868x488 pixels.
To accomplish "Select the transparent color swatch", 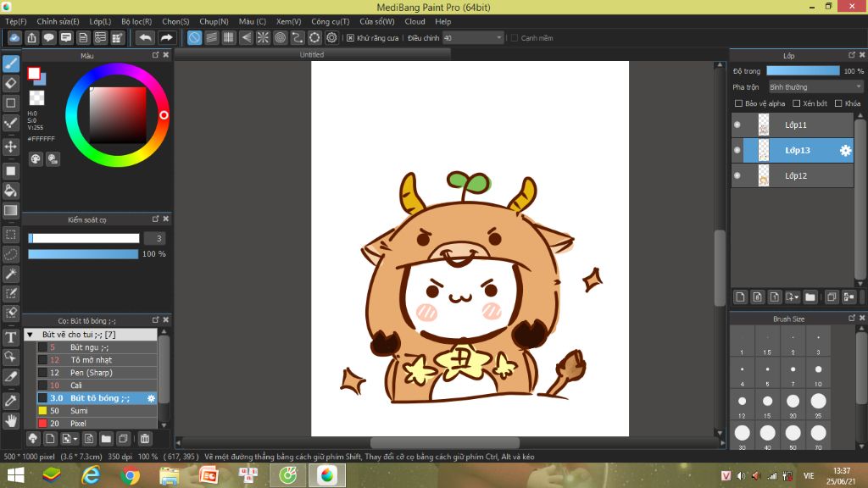I will tap(36, 98).
